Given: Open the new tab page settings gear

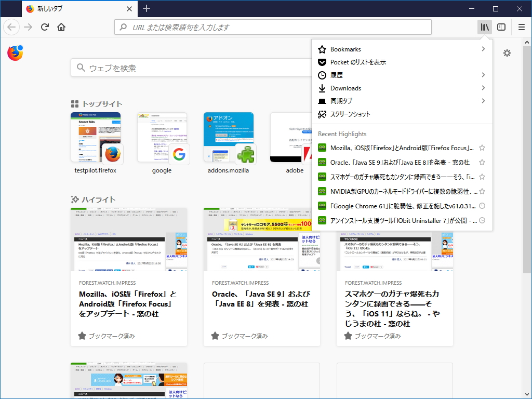Looking at the screenshot, I should (507, 53).
